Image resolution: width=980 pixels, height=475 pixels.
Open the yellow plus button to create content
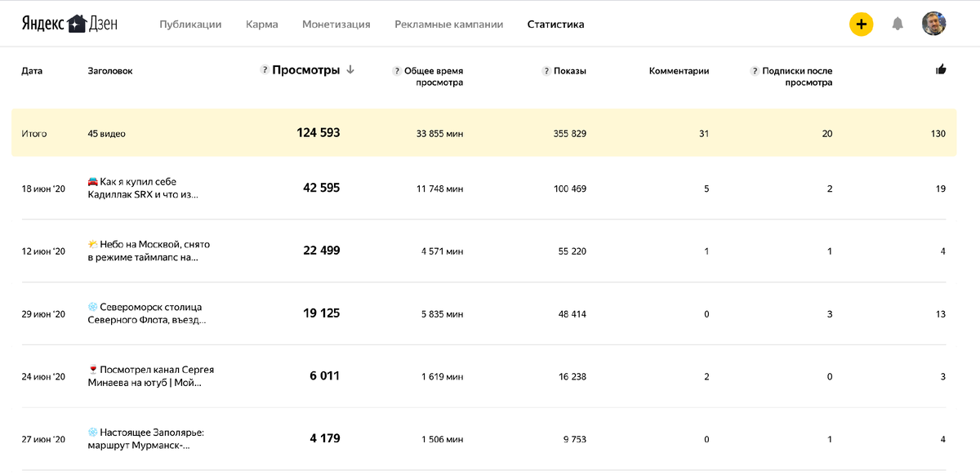861,24
